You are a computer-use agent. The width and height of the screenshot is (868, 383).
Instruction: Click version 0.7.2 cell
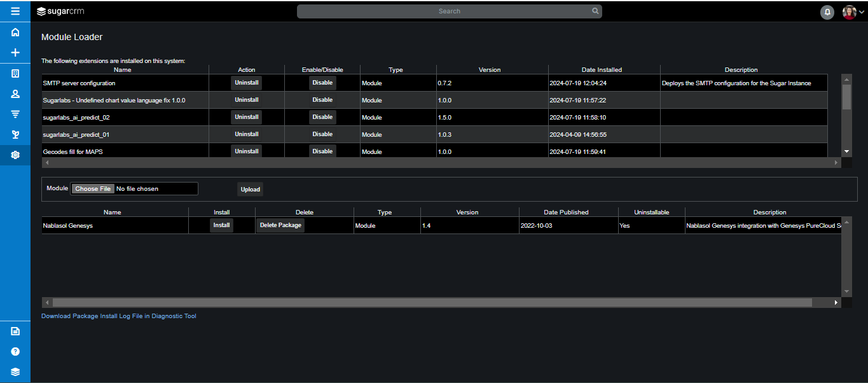(492, 83)
